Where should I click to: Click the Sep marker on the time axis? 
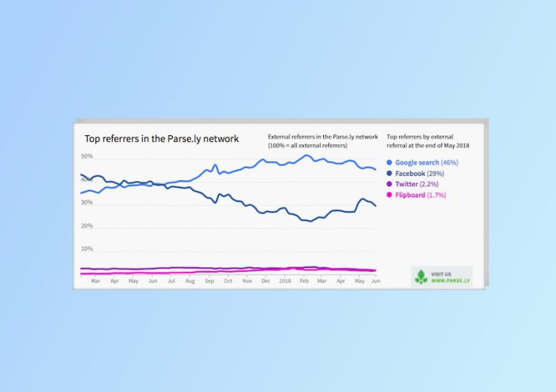click(209, 281)
